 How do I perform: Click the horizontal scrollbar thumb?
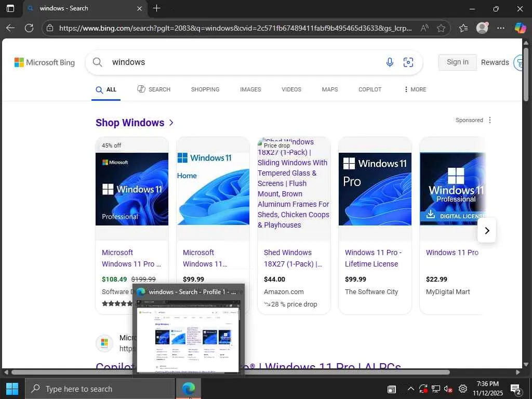[x=230, y=372]
